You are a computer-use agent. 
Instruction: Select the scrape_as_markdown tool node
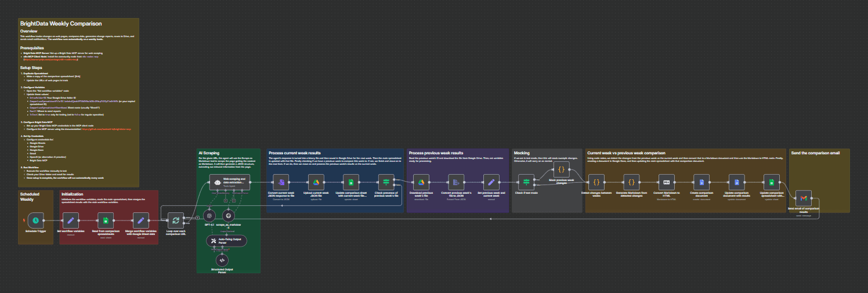228,215
